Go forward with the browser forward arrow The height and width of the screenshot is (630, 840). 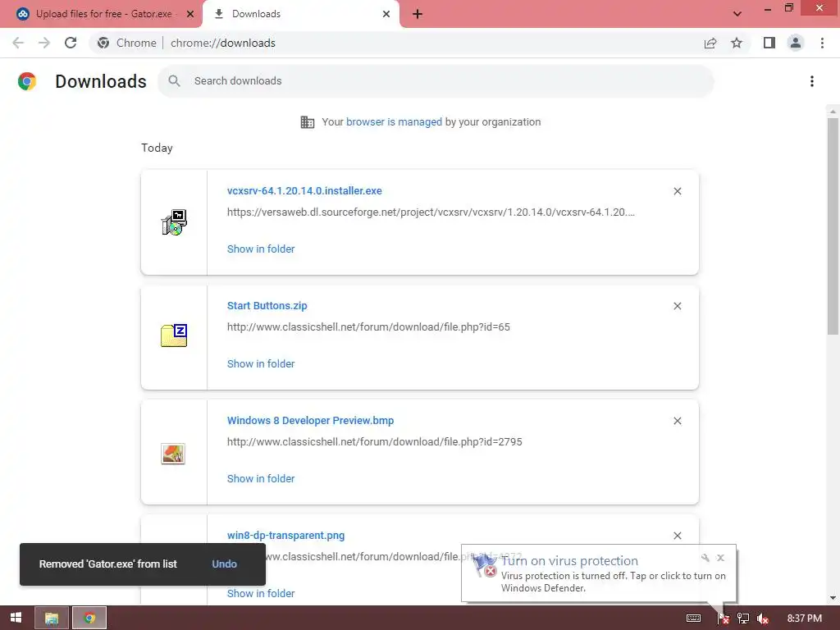(x=44, y=43)
